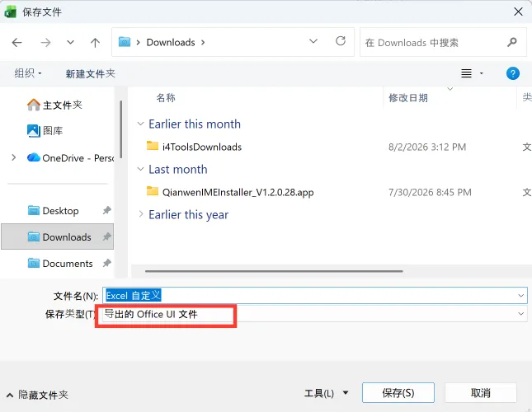This screenshot has height=412, width=532.
Task: Collapse the Earlier this month group
Action: (140, 124)
